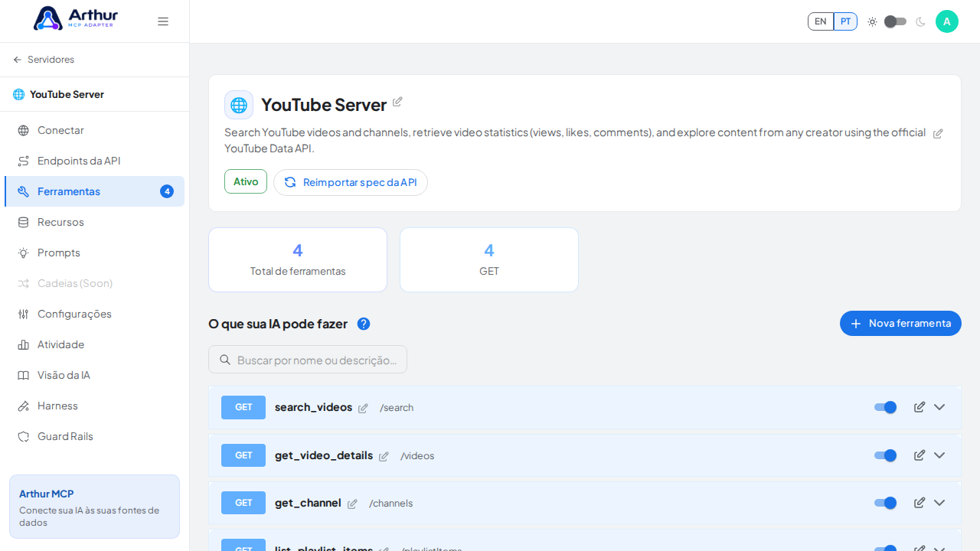
Task: Disable the get_channel tool toggle
Action: [886, 503]
